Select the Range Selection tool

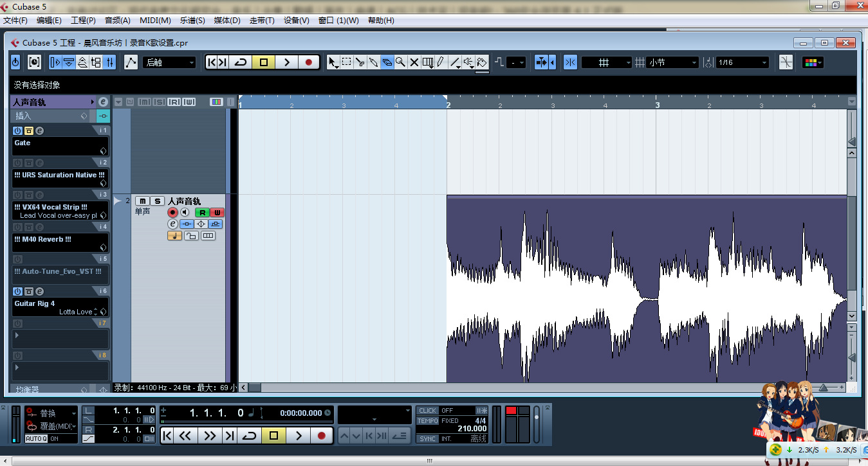point(347,62)
